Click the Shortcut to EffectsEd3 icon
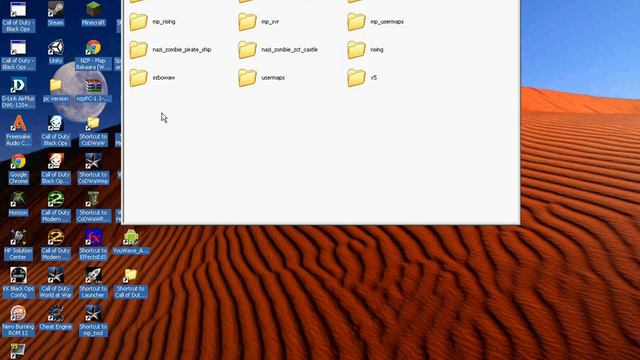640x360 pixels. [x=93, y=245]
